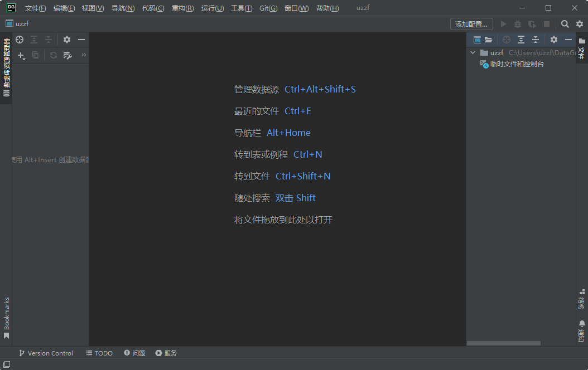Open the 帮助(H) menu
This screenshot has width=588, height=370.
327,8
